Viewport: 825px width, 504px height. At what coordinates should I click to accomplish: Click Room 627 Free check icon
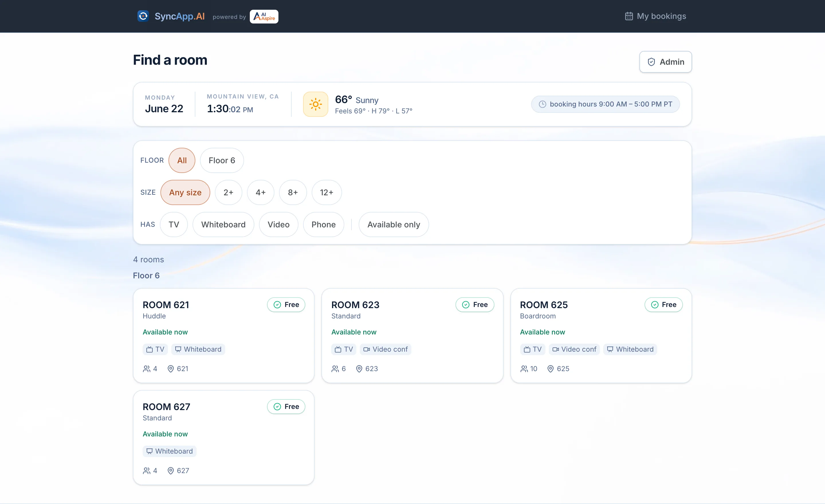tap(277, 407)
